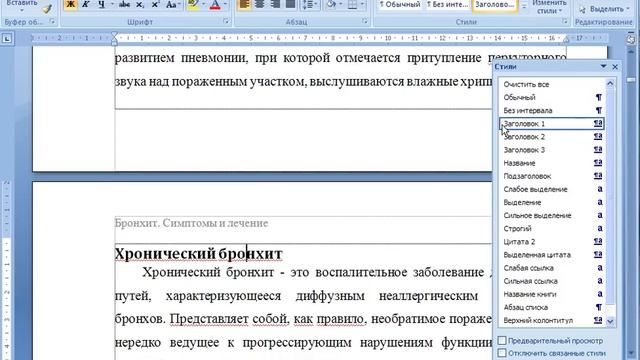The width and height of the screenshot is (640, 360).
Task: Choose the Выделенная цитата style
Action: 551,255
